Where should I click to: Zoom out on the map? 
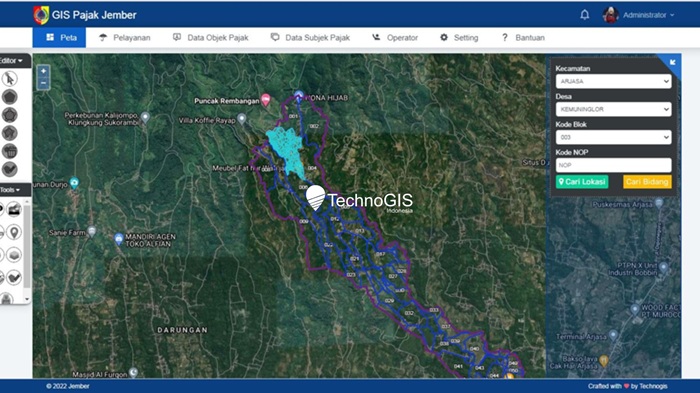coord(43,83)
